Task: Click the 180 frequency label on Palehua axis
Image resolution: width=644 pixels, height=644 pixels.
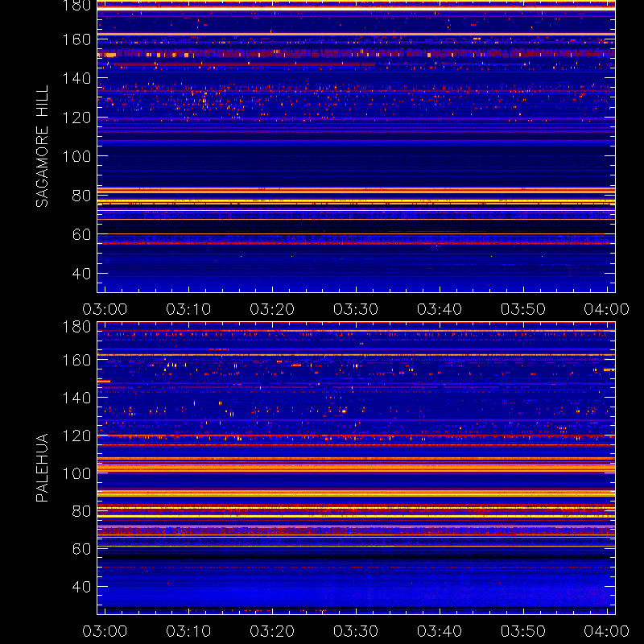Action: [76, 327]
